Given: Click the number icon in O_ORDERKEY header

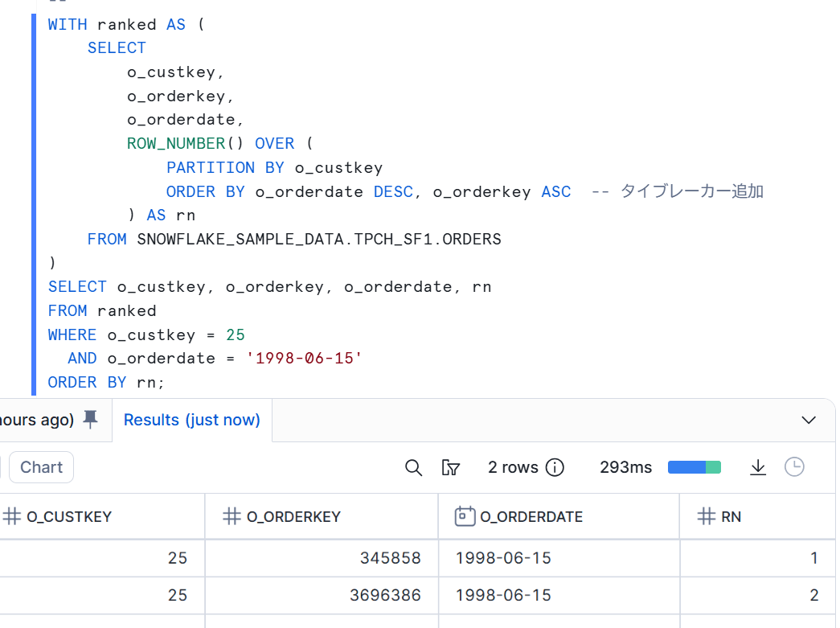Looking at the screenshot, I should [232, 516].
